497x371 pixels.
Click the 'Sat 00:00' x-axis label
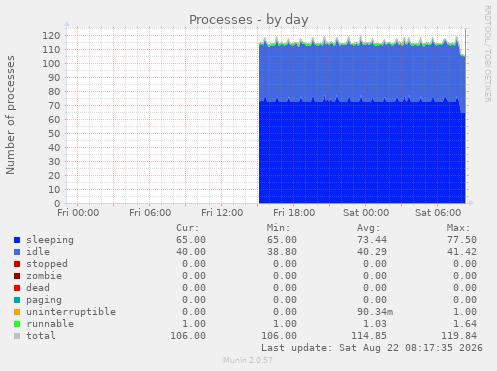coord(366,213)
